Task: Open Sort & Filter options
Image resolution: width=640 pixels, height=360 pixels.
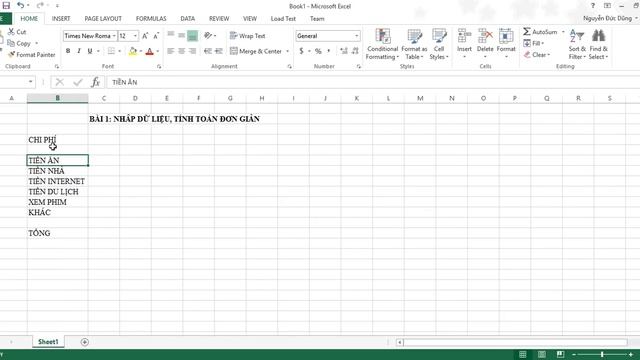Action: pyautogui.click(x=577, y=44)
